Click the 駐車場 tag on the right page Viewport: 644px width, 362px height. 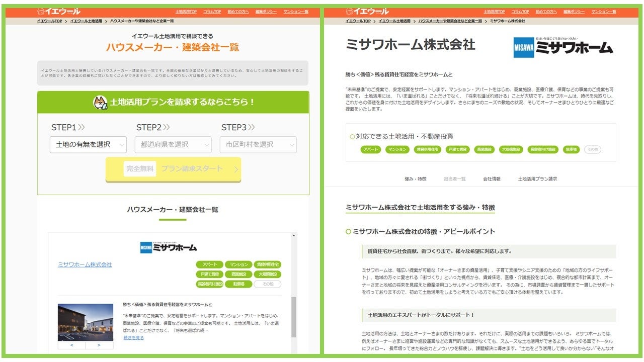pyautogui.click(x=572, y=149)
